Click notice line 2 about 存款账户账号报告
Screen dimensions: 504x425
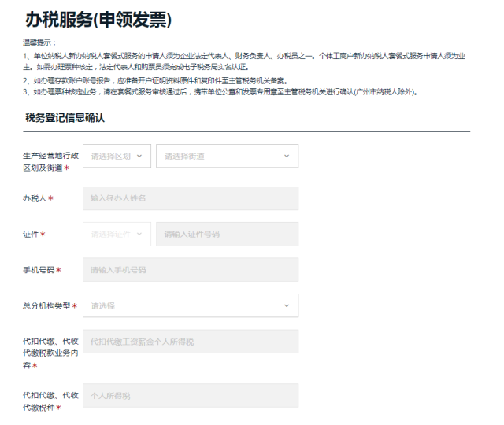pos(155,80)
